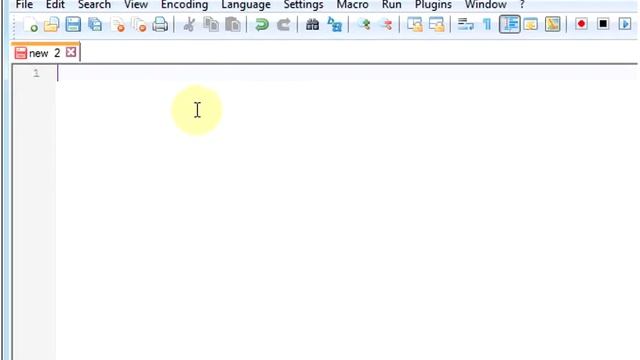Viewport: 640px width, 360px height.
Task: Click the Close document toolbar icon
Action: click(118, 24)
